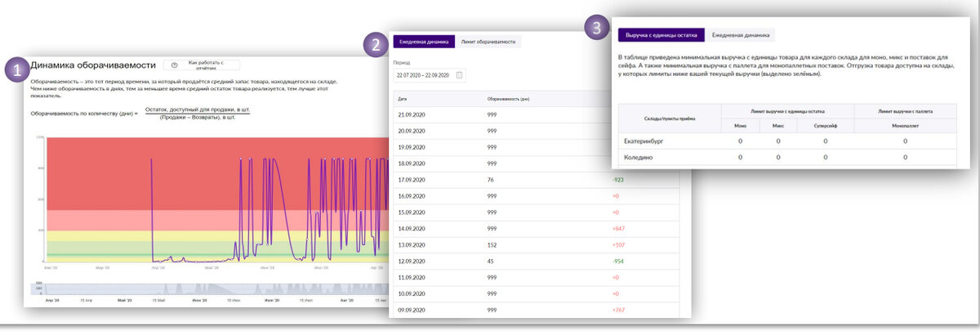980x331 pixels.
Task: Click the 'Дата' column header
Action: coord(402,99)
